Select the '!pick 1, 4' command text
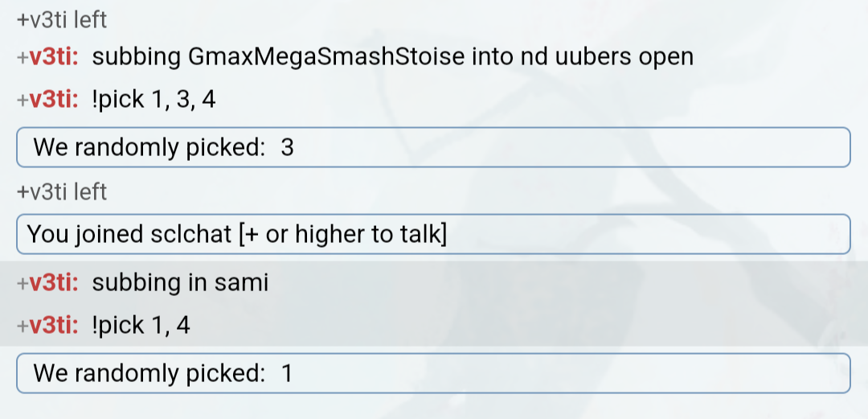This screenshot has width=868, height=419. coord(141,326)
